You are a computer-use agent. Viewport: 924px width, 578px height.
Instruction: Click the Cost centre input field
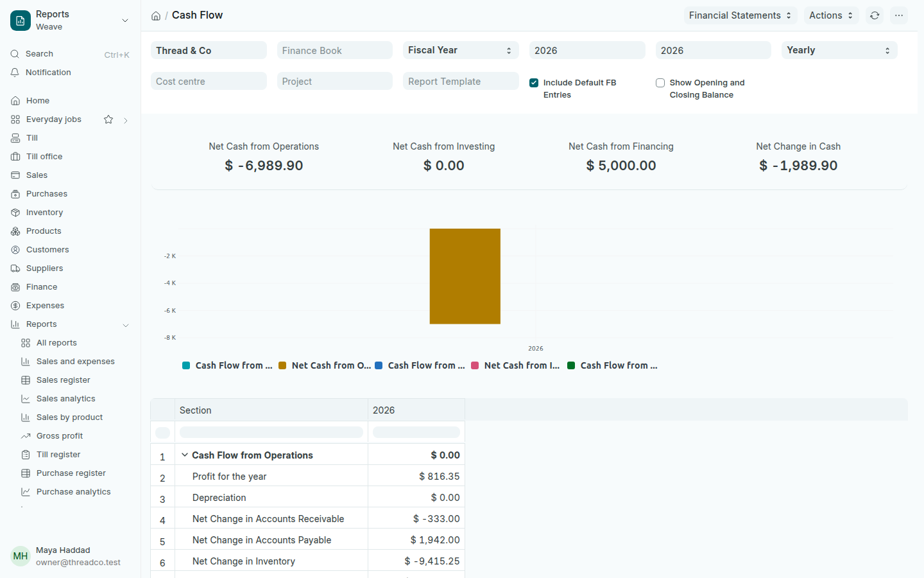click(x=209, y=81)
